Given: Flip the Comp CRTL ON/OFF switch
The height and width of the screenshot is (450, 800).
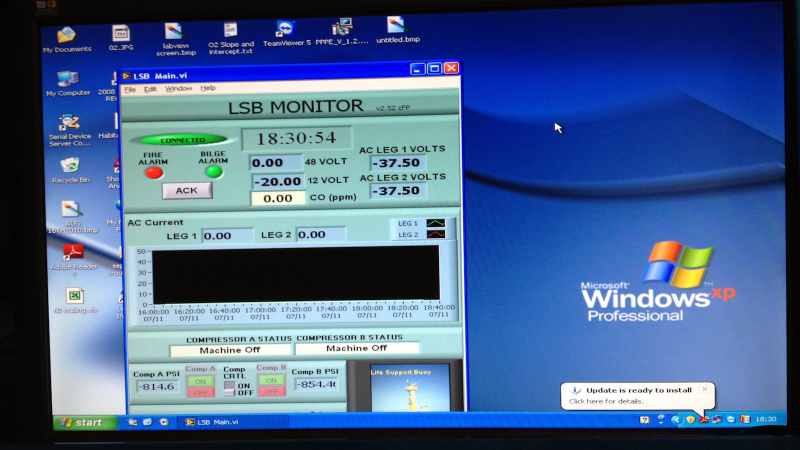Looking at the screenshot, I should [230, 389].
